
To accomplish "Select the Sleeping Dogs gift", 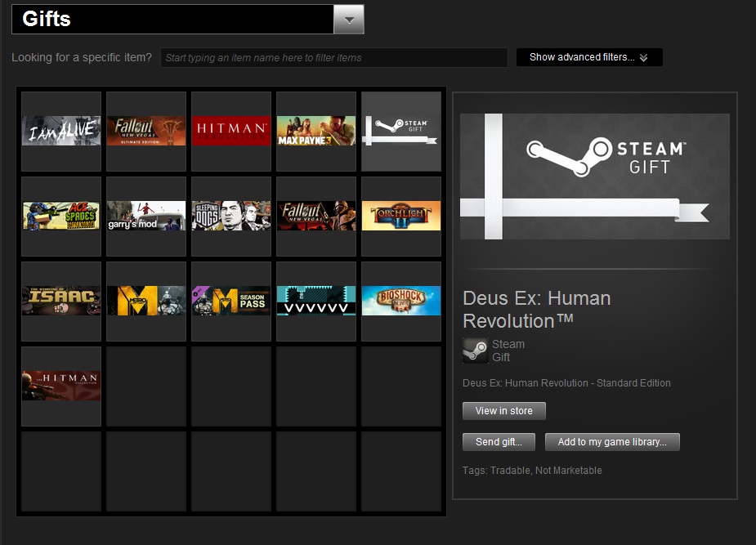I will pos(231,216).
